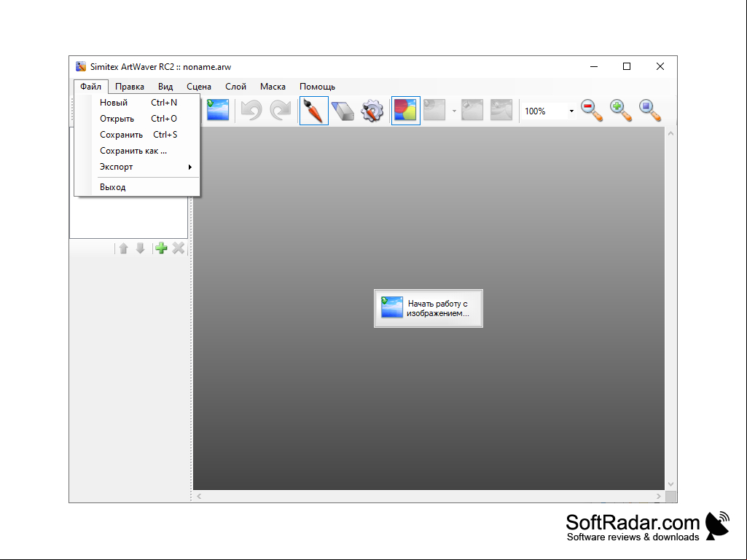Click the horizontal scrollbar right arrow
This screenshot has height=560, width=747.
pos(658,496)
